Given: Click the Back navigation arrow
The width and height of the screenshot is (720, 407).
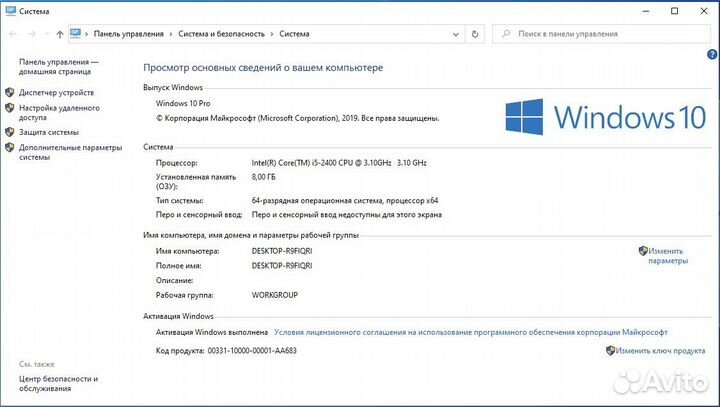Looking at the screenshot, I should tap(11, 34).
